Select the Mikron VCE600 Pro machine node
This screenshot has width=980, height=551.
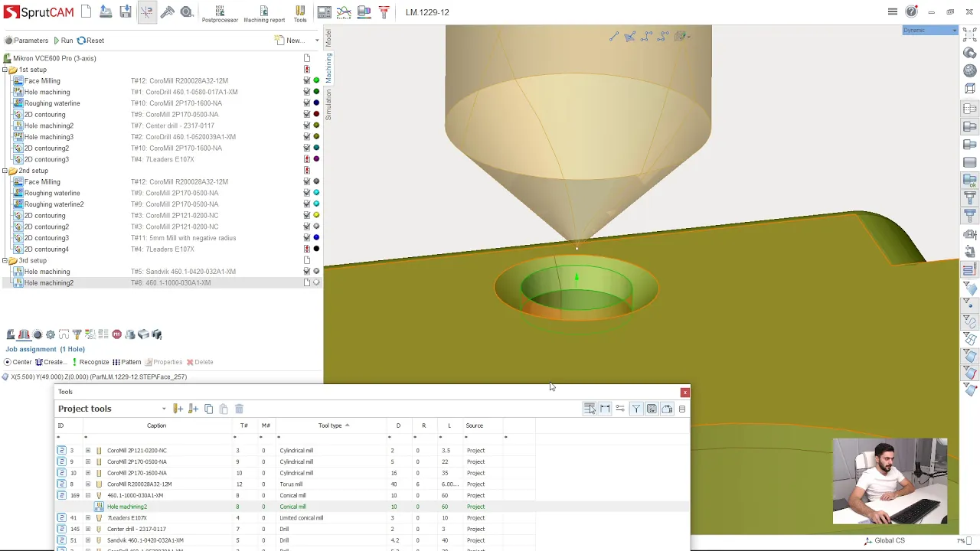coord(54,58)
